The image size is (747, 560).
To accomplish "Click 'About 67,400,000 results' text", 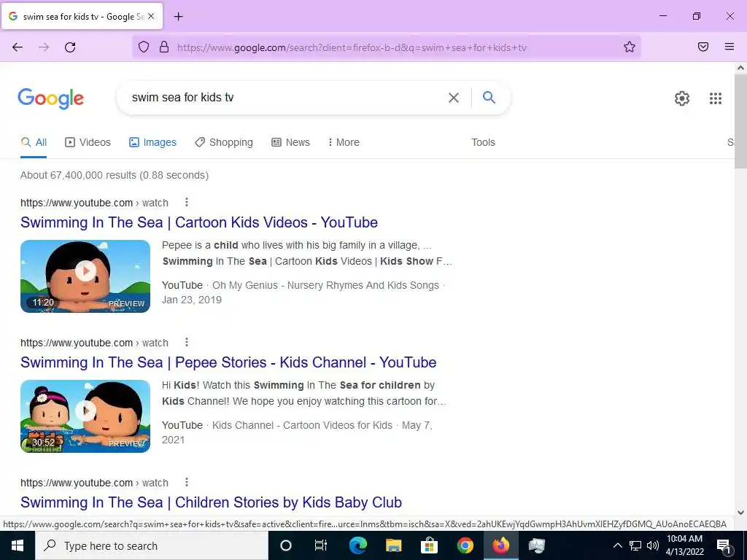I will pyautogui.click(x=115, y=175).
